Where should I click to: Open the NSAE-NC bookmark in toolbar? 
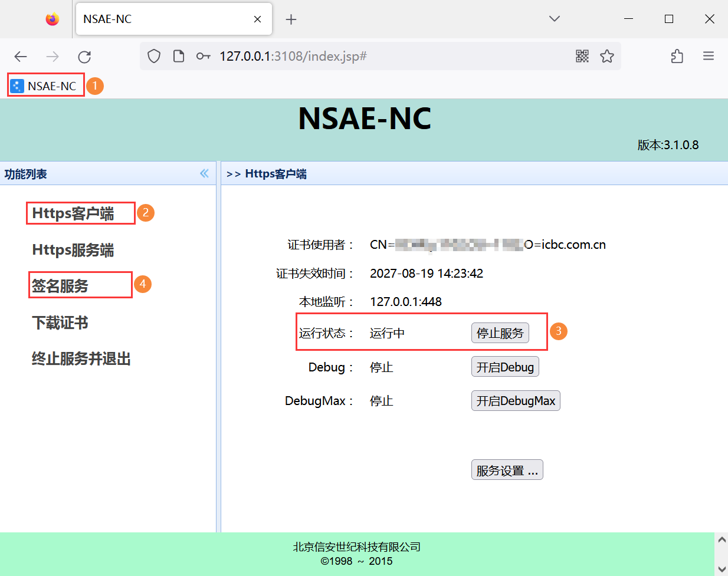pyautogui.click(x=45, y=86)
